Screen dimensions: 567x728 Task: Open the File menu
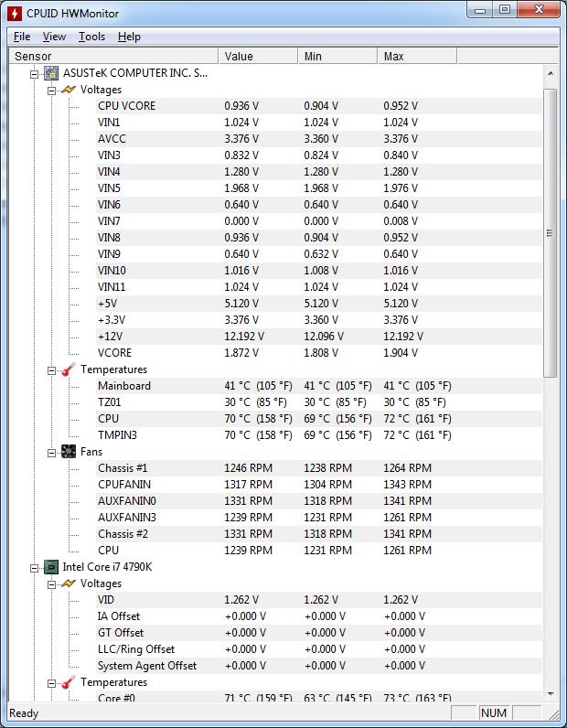click(22, 37)
